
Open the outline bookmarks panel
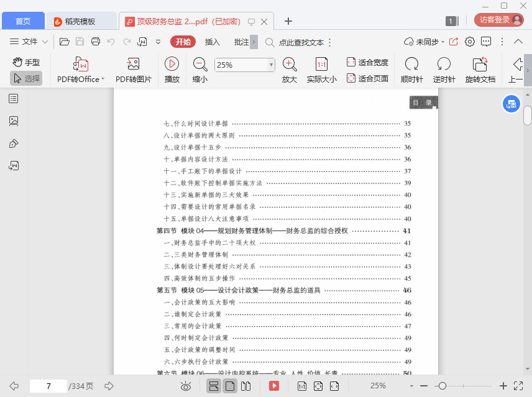click(14, 99)
